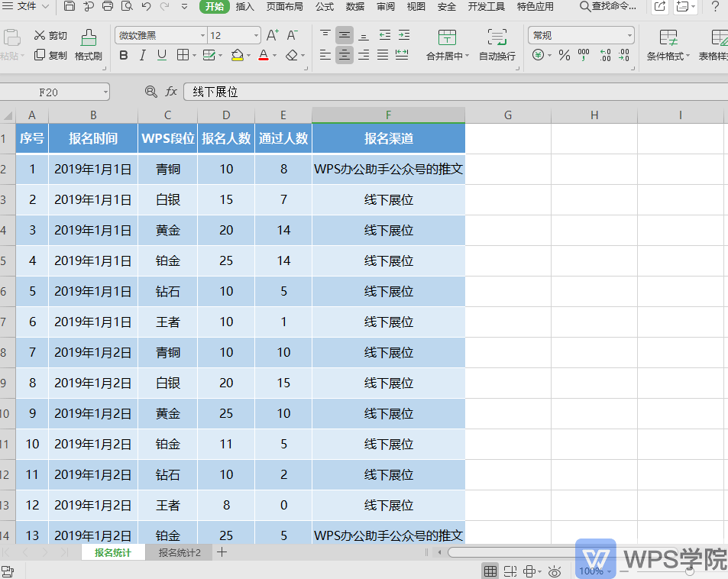
Task: Toggle italic formatting I
Action: click(x=143, y=55)
